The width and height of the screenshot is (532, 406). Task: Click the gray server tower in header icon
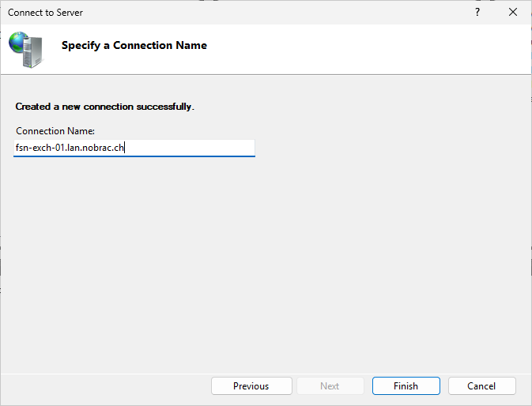pos(33,53)
